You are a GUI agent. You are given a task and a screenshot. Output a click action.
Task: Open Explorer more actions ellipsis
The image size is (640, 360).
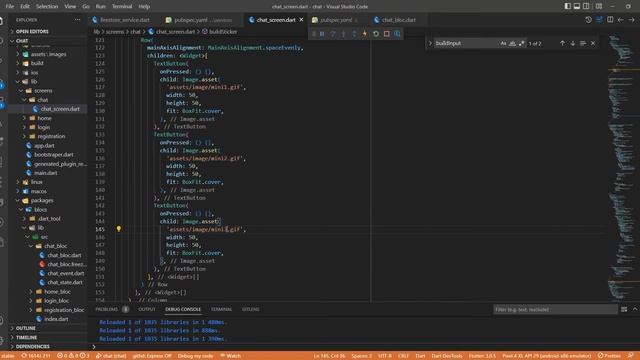click(x=77, y=20)
